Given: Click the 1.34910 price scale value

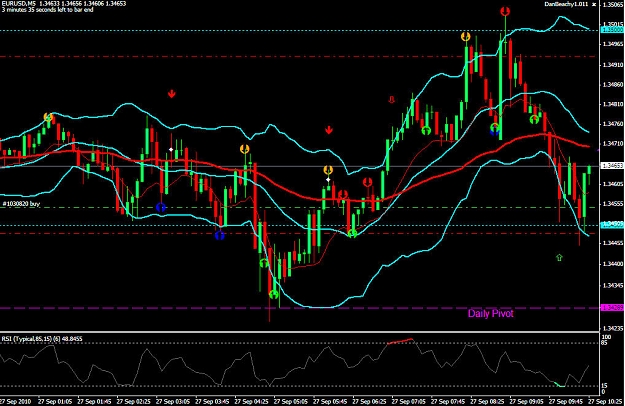Looking at the screenshot, I should click(613, 65).
